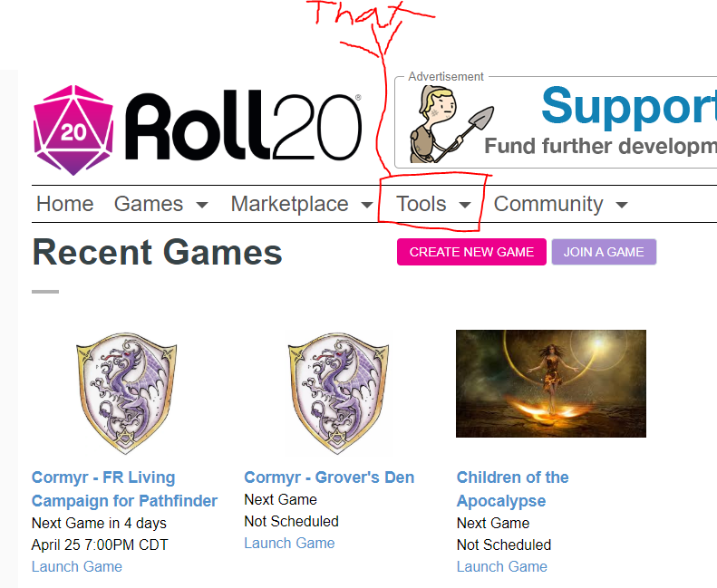Open Cormyr - FR Living Campaign title link
Image resolution: width=717 pixels, height=588 pixels.
pyautogui.click(x=124, y=489)
